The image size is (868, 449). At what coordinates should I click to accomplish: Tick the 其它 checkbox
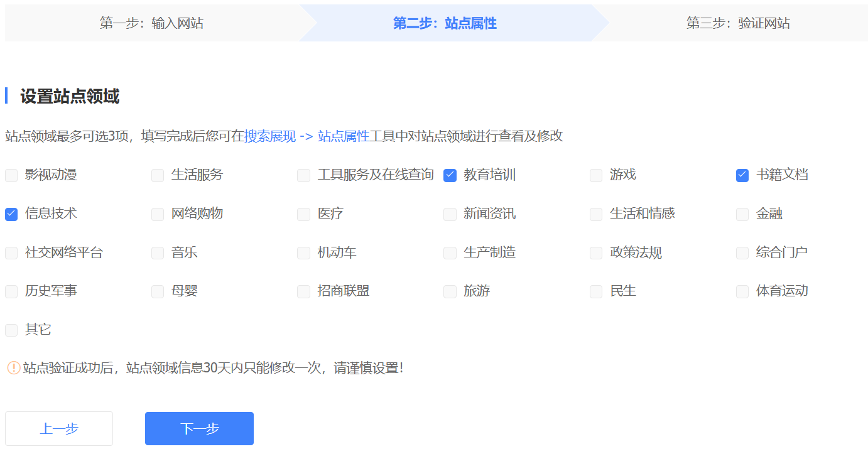pyautogui.click(x=11, y=330)
